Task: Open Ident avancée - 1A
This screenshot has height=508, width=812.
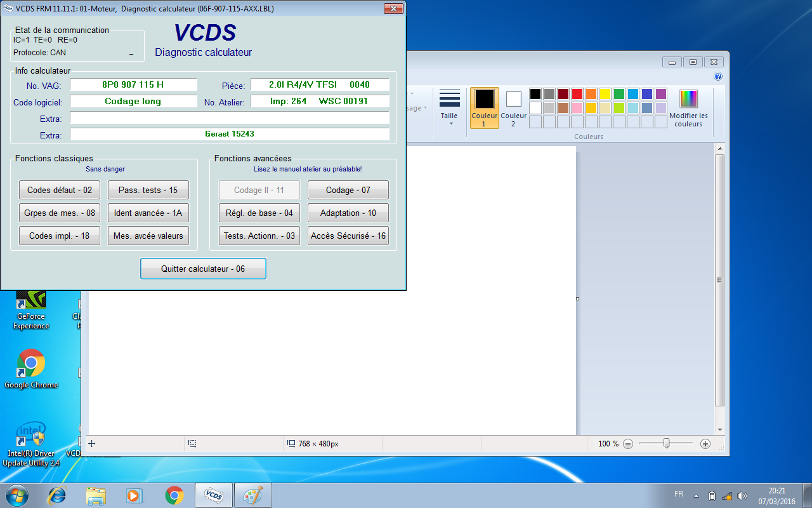Action: pos(148,213)
